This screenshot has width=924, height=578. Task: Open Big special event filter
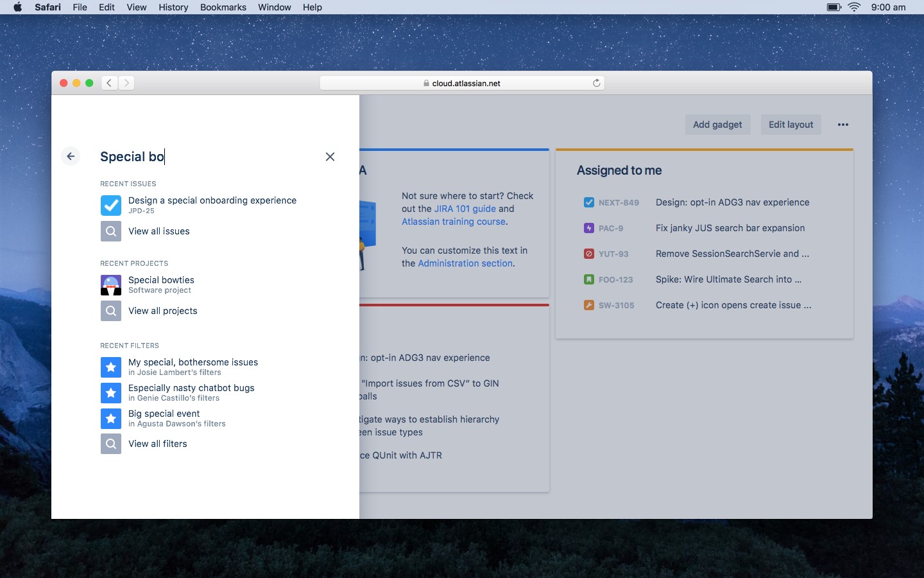coord(164,414)
